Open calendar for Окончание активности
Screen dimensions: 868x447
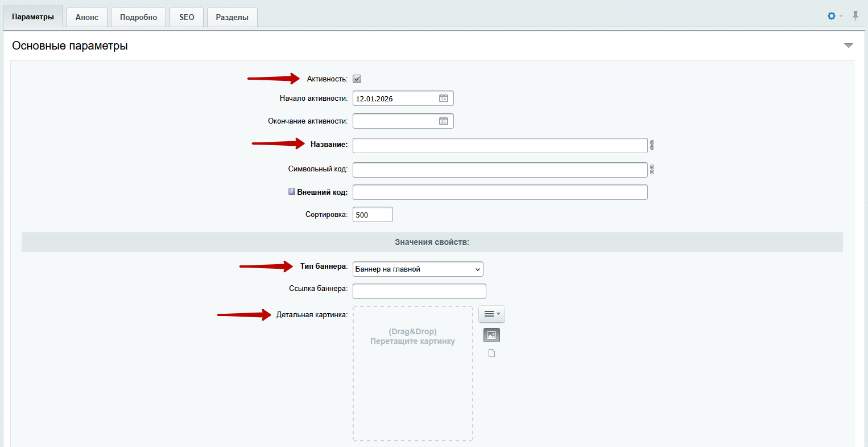click(444, 121)
